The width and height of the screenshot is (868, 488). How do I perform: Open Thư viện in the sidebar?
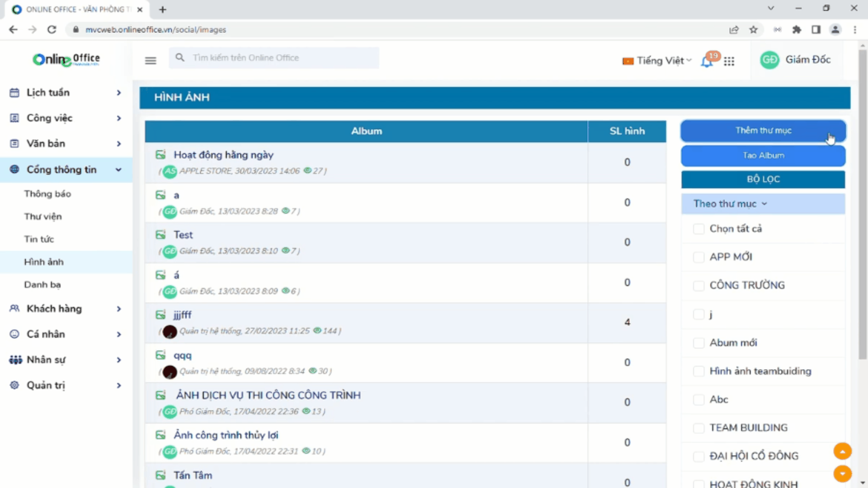point(43,216)
